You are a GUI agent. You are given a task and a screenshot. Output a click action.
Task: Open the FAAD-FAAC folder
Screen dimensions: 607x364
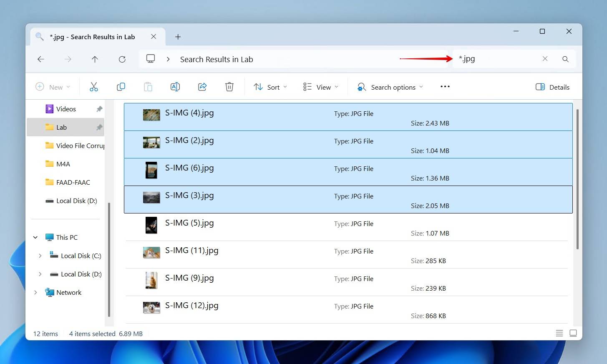tap(66, 182)
